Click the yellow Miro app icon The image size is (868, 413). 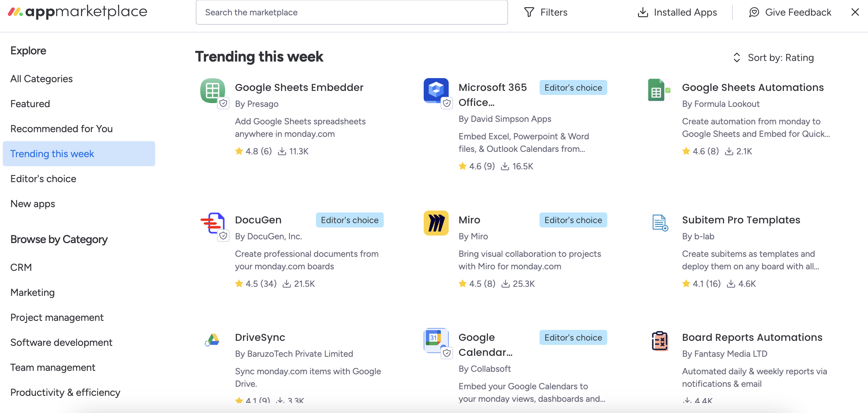[436, 223]
